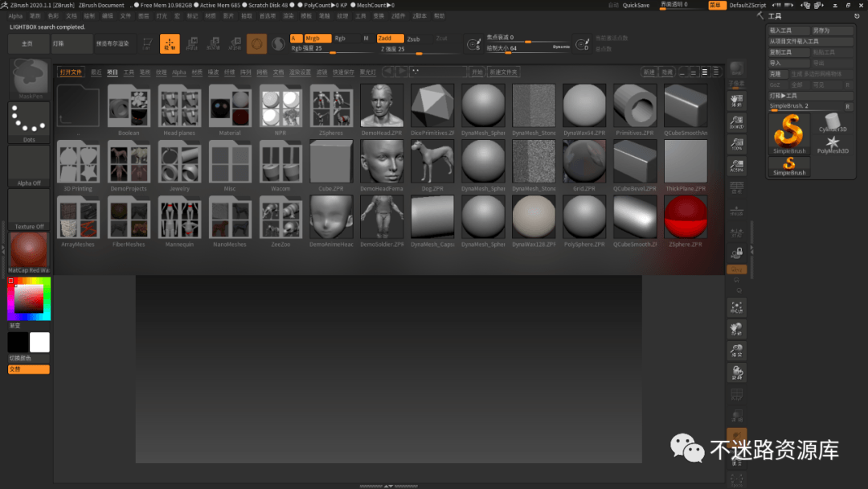Click the 绘制大小 slider
Image resolution: width=868 pixels, height=489 pixels.
point(526,48)
